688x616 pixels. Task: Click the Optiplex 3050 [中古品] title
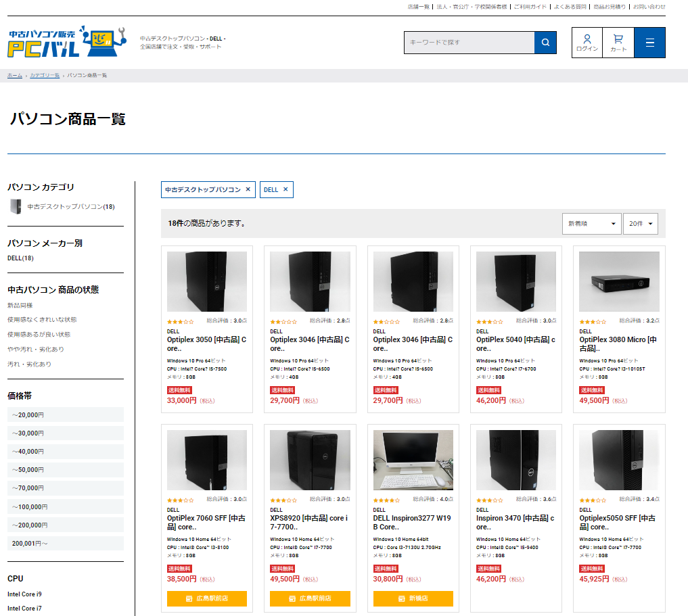tap(206, 344)
